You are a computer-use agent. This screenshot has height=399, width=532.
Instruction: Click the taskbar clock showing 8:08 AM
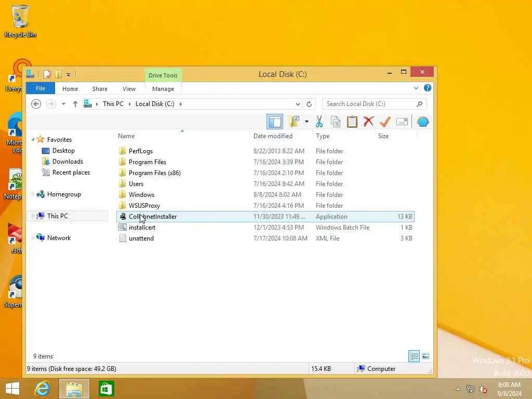pos(509,389)
